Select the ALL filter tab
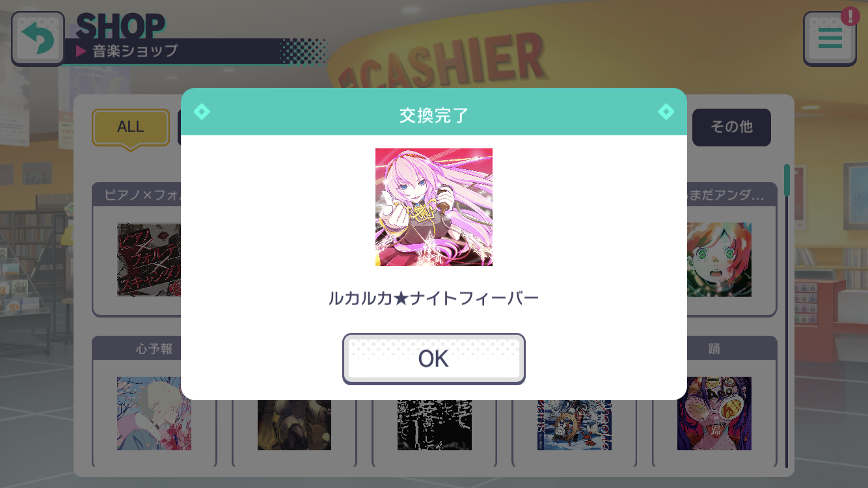 tap(131, 128)
